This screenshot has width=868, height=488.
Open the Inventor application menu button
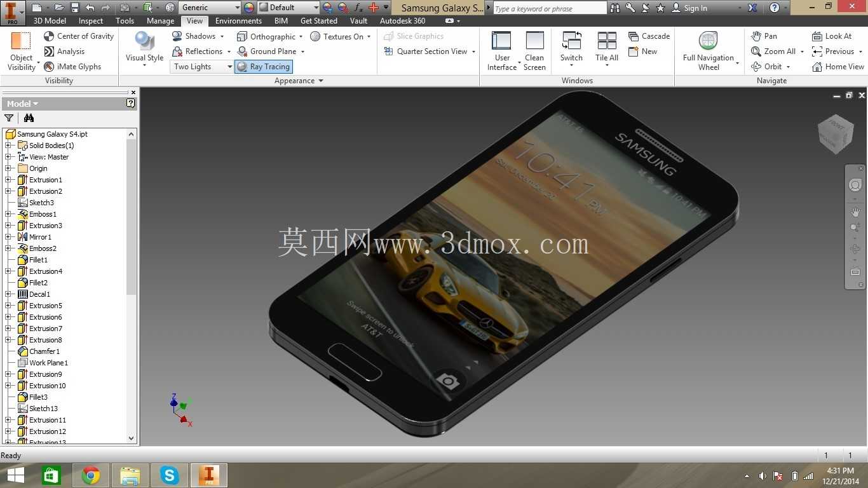12,12
